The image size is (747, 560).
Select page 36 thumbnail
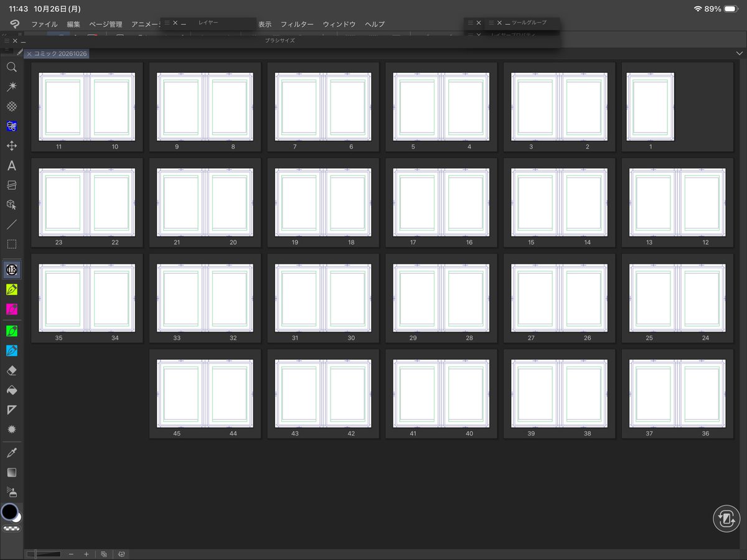(x=702, y=394)
